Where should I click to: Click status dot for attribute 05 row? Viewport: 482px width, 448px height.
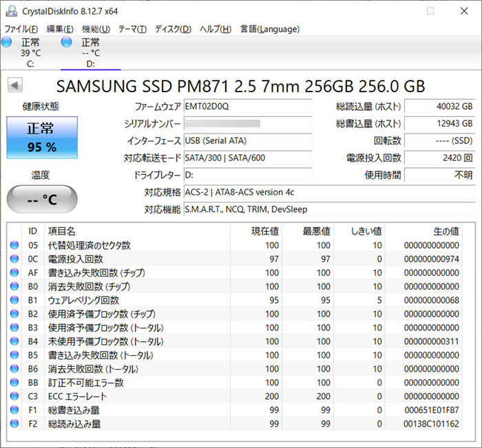(14, 245)
